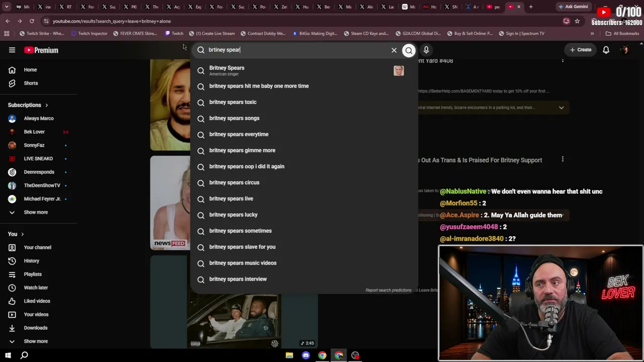Open Liked videos
The image size is (644, 362).
37,301
